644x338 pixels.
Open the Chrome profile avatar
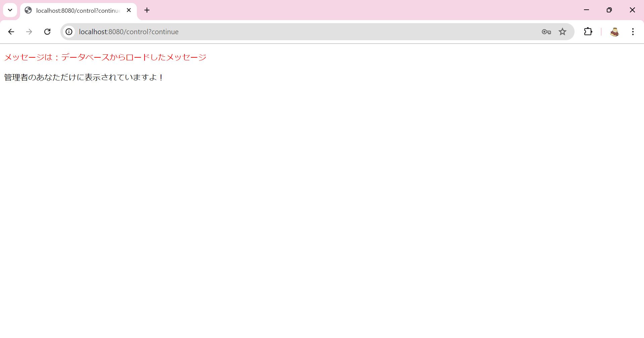coord(614,32)
